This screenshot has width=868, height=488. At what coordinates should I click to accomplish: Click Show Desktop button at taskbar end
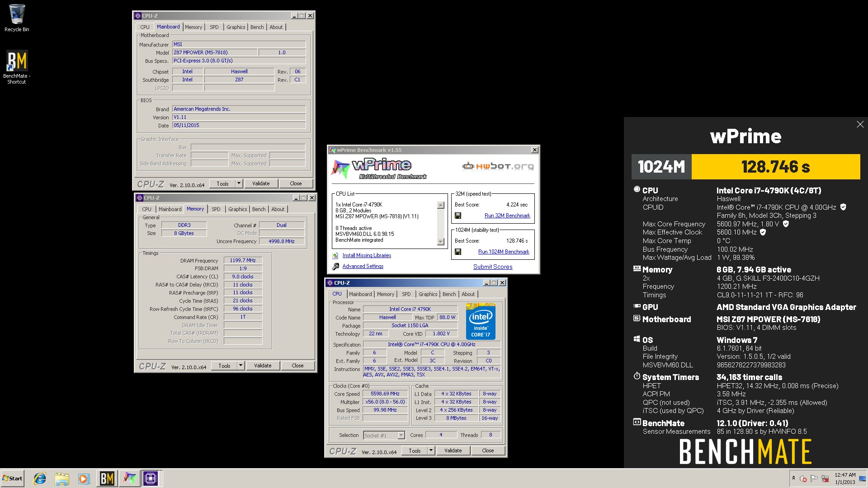click(x=863, y=479)
